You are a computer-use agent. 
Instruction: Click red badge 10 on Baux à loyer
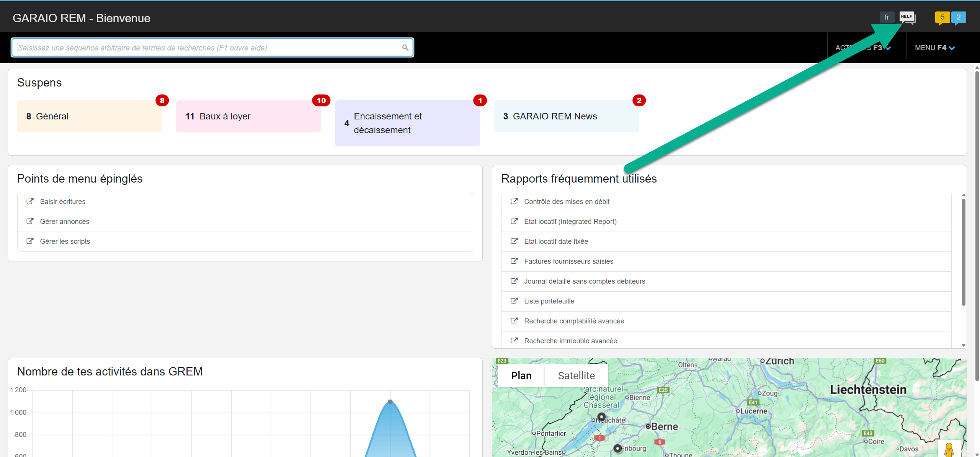[321, 100]
